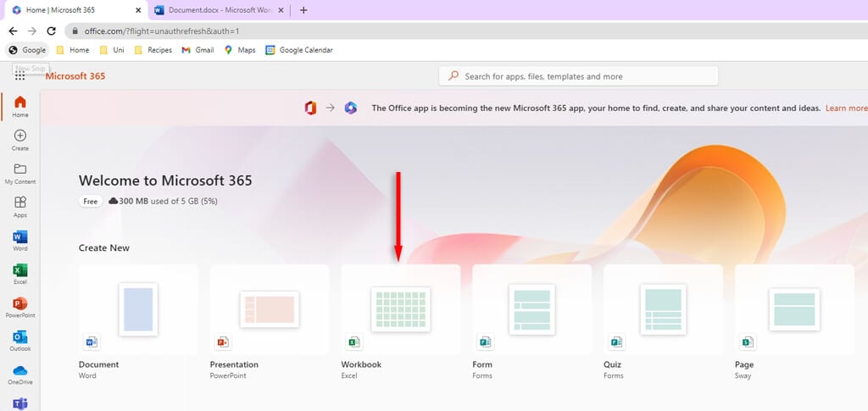Launch PowerPoint from the sidebar
The image size is (868, 411).
(20, 307)
